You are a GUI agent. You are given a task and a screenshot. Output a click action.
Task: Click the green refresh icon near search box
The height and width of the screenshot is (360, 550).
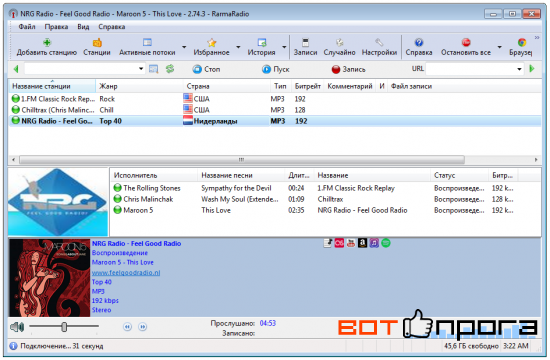pyautogui.click(x=170, y=69)
